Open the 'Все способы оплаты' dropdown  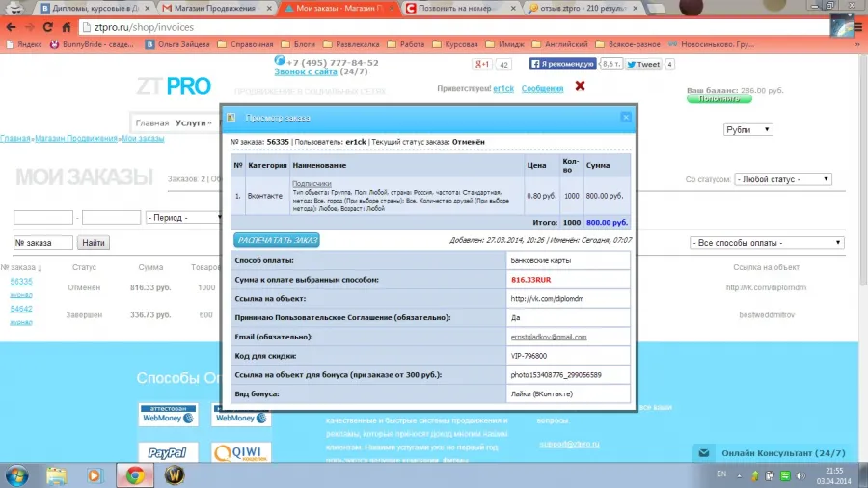pyautogui.click(x=767, y=243)
